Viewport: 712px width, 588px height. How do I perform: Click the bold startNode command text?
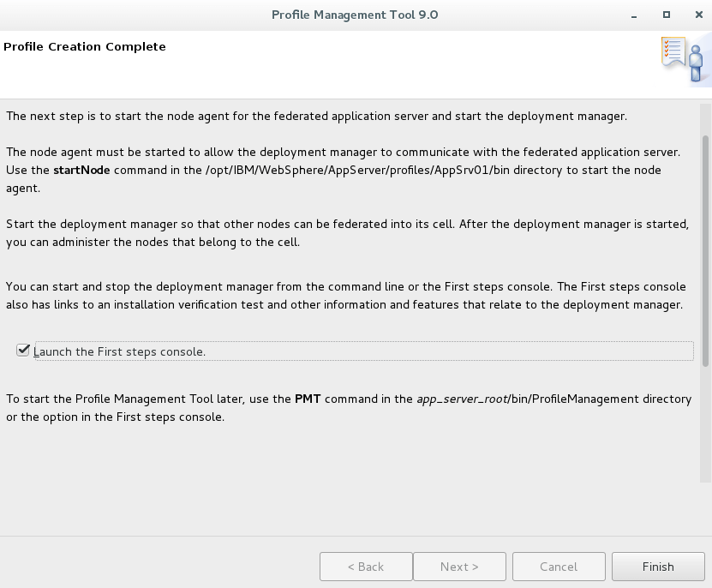tap(81, 170)
